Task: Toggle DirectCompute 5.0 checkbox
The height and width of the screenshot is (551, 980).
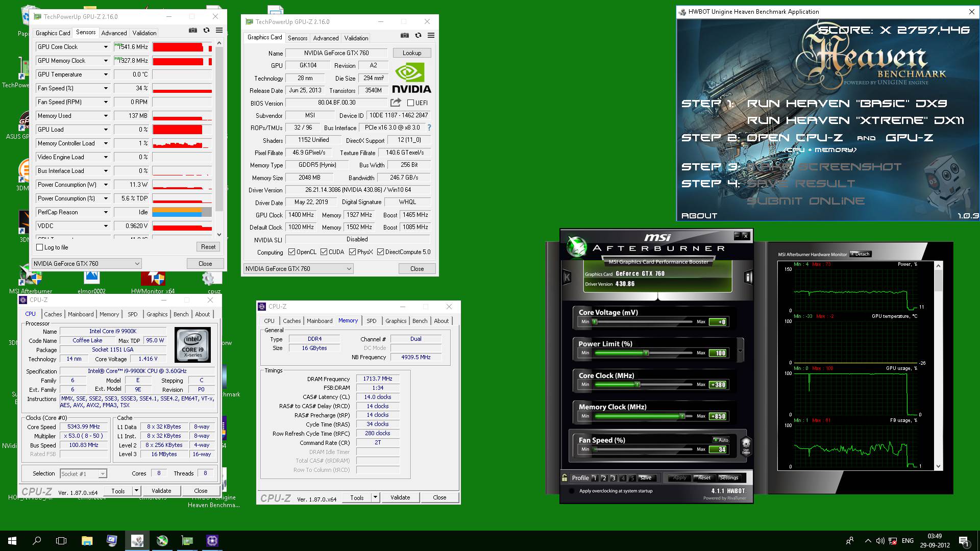Action: point(380,252)
